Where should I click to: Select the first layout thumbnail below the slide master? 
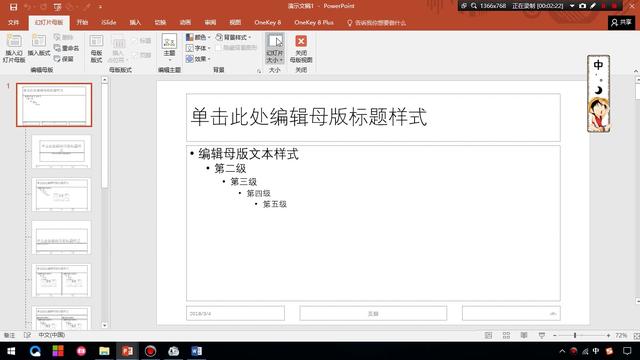(62, 151)
